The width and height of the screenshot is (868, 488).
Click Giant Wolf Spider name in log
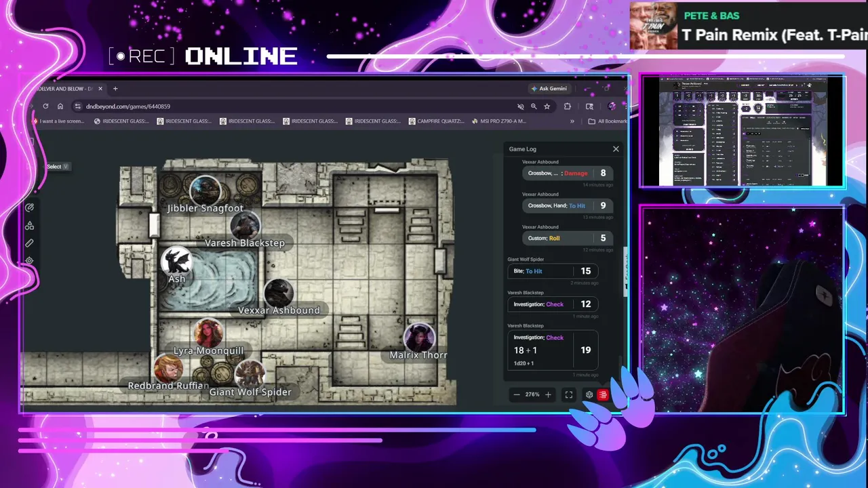click(526, 260)
